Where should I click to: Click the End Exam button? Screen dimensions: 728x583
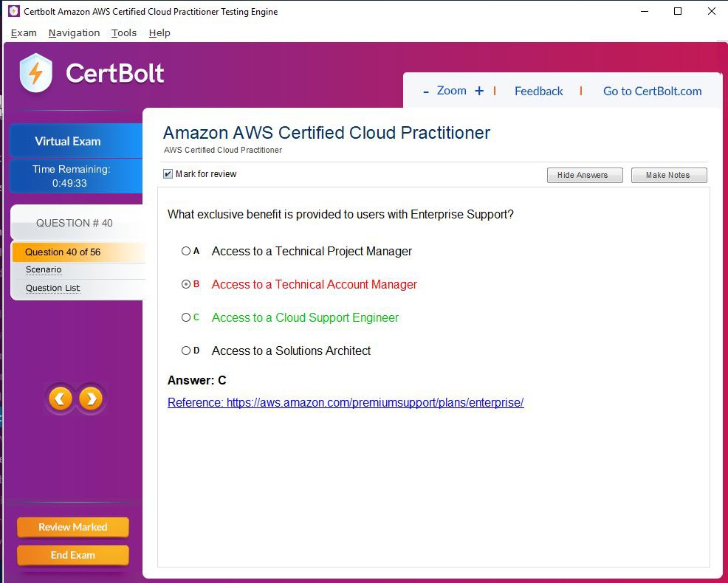tap(73, 555)
